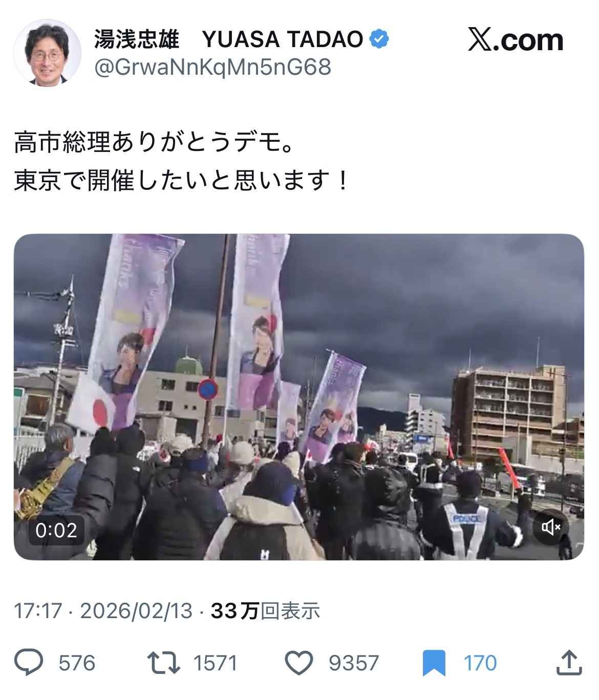Screen dimensions: 599x700
Task: Open the X.com logo
Action: click(516, 40)
